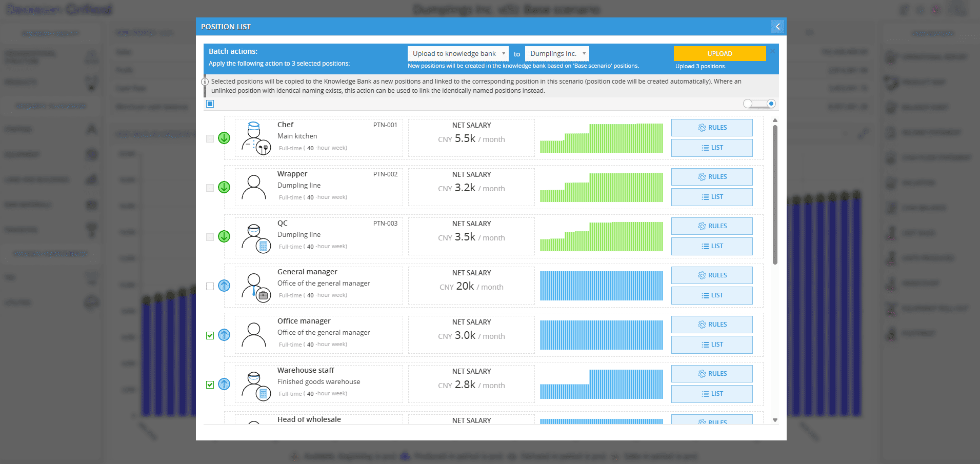Toggle the select-all checkbox above the list

tap(210, 104)
